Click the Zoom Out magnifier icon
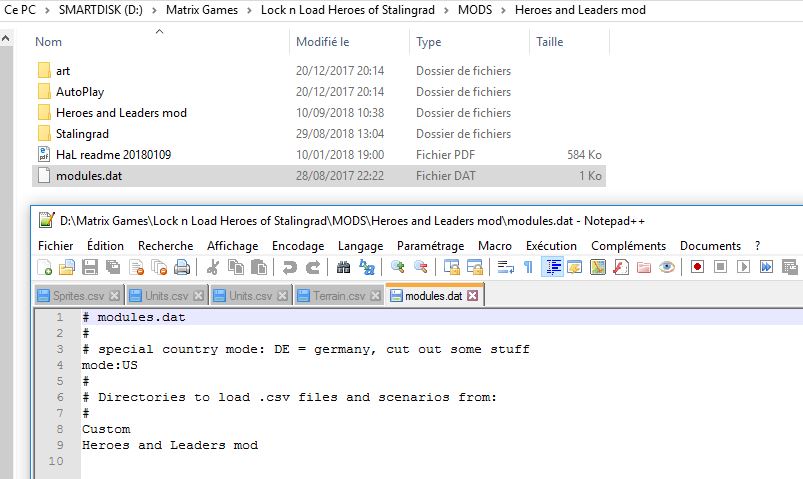803x479 pixels. point(420,267)
